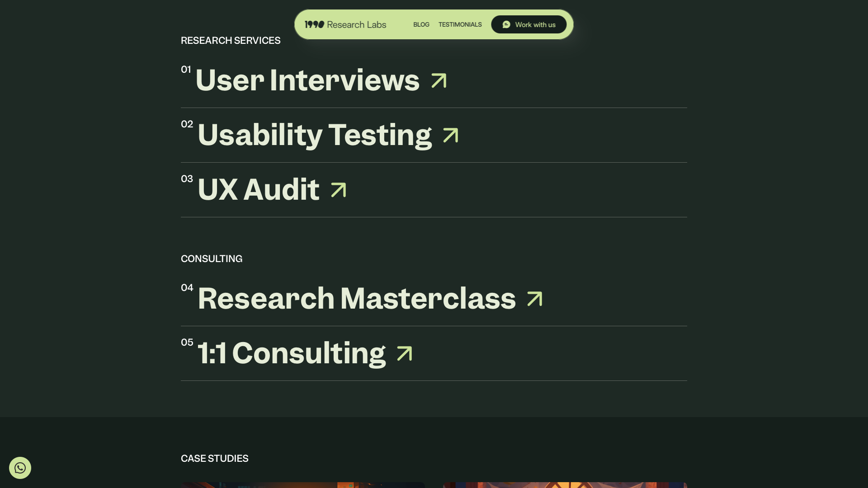
Task: Open WhatsApp chat floating icon
Action: point(20,468)
